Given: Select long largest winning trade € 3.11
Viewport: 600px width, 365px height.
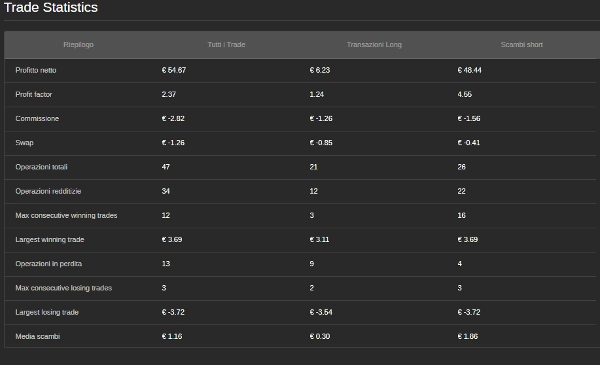Looking at the screenshot, I should (319, 240).
